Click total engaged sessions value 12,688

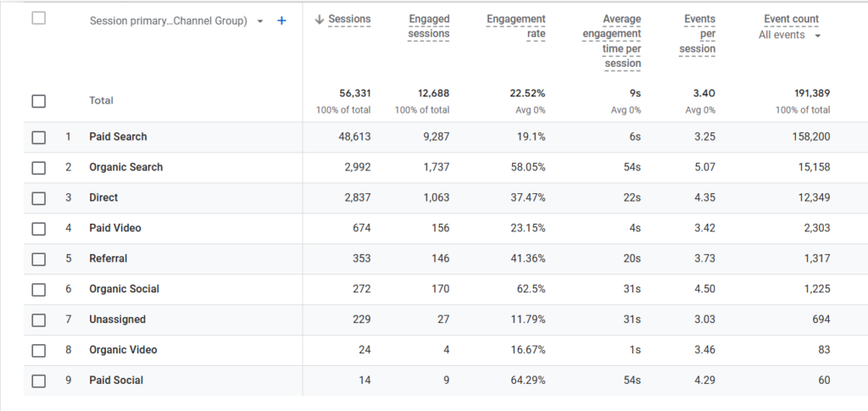tap(433, 93)
